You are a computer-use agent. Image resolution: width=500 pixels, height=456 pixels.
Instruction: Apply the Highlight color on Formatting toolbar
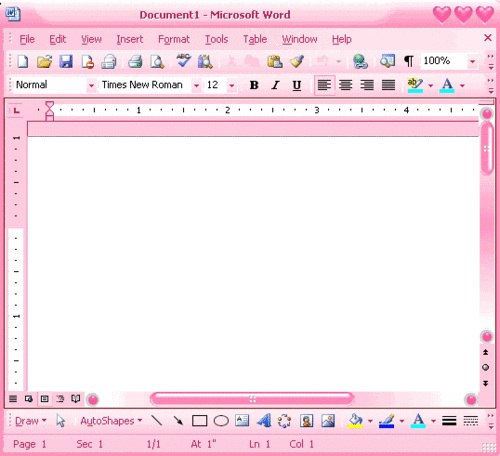415,85
